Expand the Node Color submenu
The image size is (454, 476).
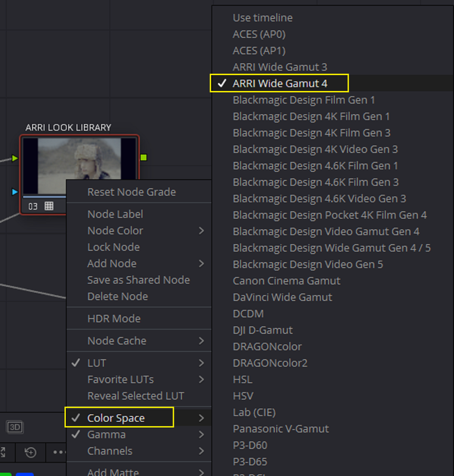(139, 231)
